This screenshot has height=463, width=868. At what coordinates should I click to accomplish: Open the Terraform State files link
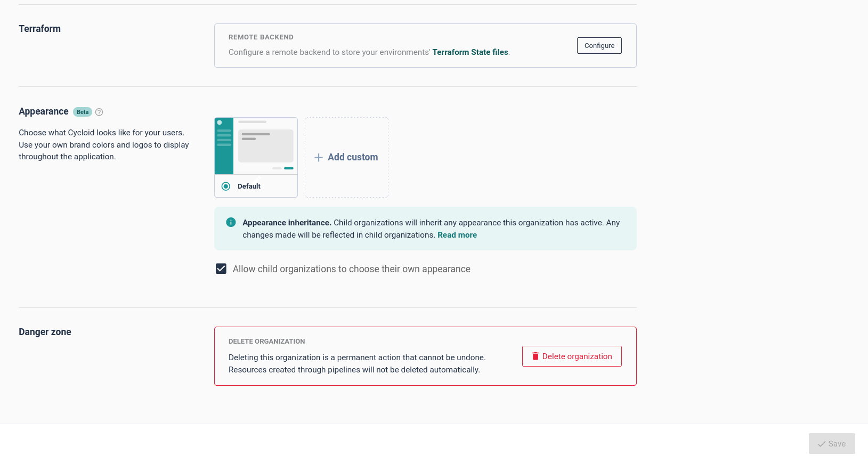click(470, 52)
